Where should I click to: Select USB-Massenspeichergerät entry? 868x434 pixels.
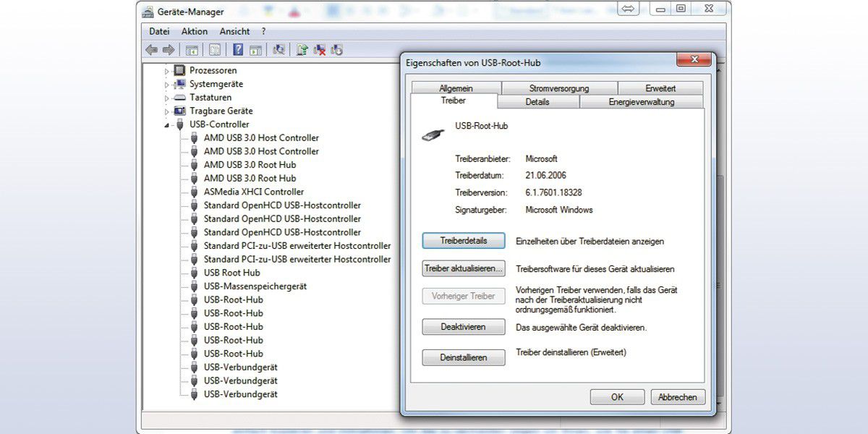tap(255, 286)
